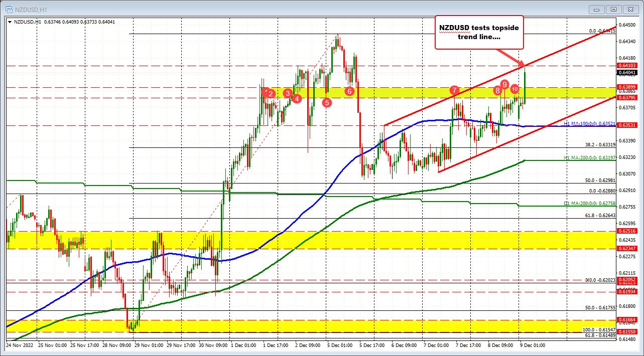The height and width of the screenshot is (356, 644).
Task: Click the red 0.62347 price label
Action: pyautogui.click(x=627, y=249)
